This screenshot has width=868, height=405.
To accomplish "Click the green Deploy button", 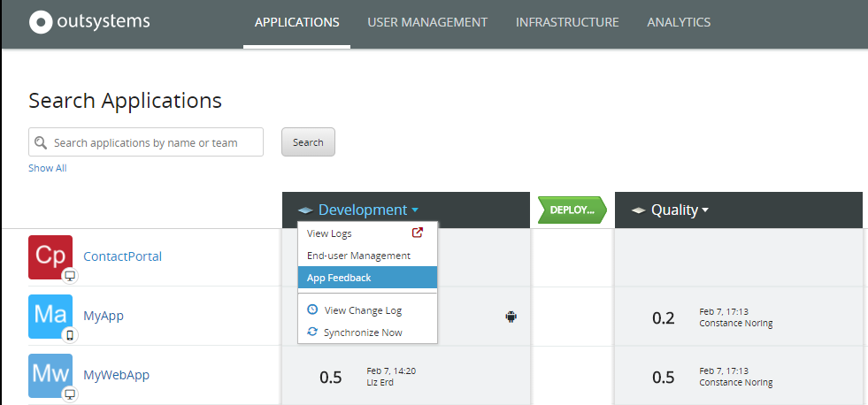I will click(571, 210).
